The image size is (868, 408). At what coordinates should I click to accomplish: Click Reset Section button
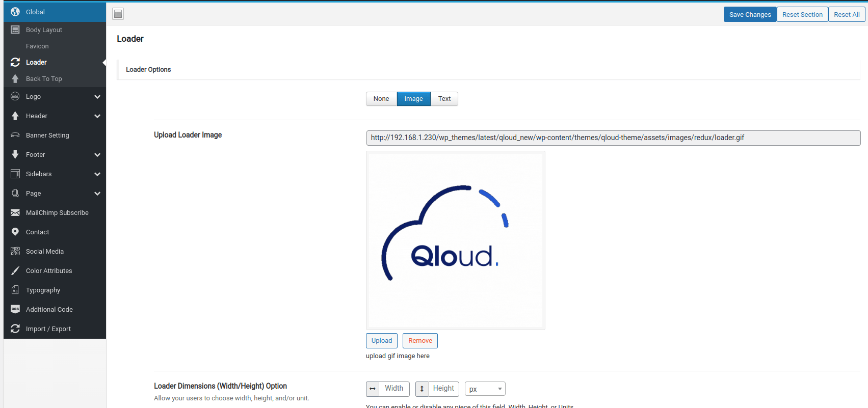pos(802,14)
